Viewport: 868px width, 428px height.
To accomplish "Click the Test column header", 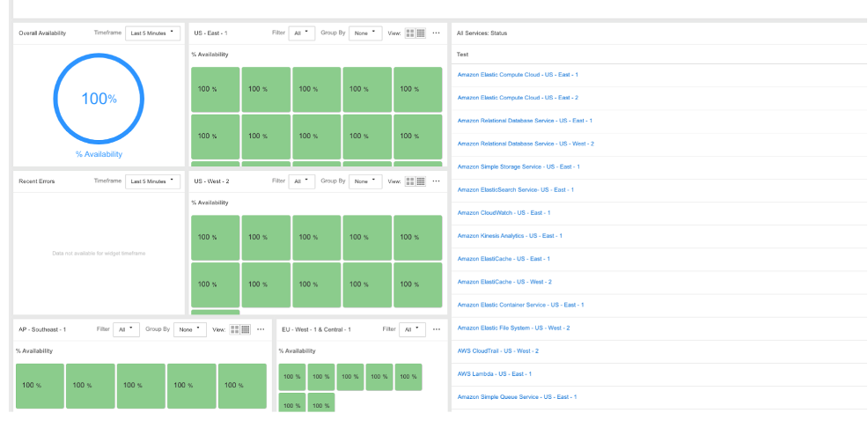I will 463,55.
